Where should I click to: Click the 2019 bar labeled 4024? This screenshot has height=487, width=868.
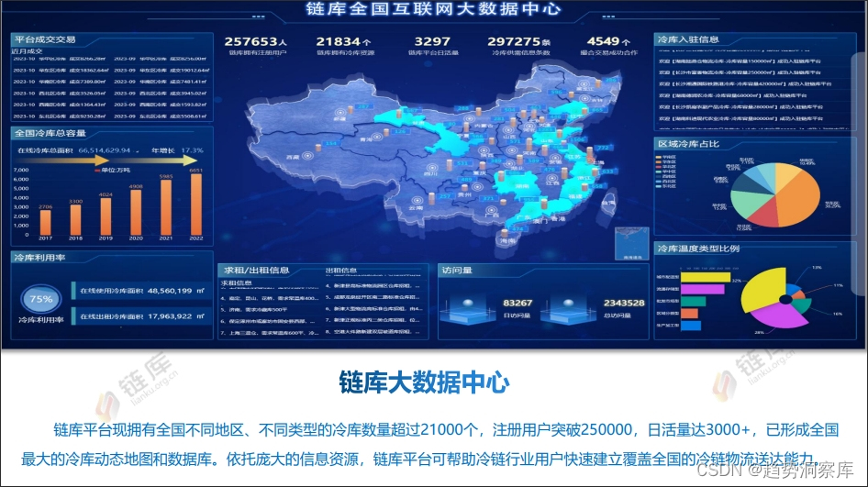(106, 216)
